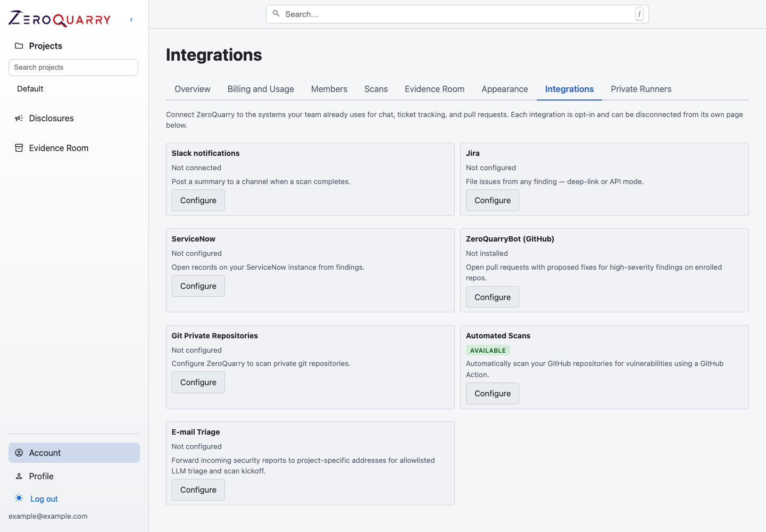
Task: Click the Automated Scans heading
Action: (x=498, y=336)
